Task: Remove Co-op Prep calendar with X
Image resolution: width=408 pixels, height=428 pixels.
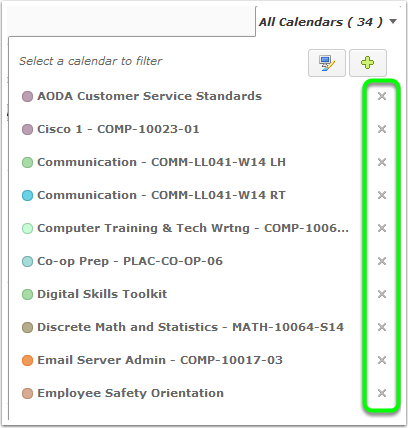Action: [x=382, y=261]
